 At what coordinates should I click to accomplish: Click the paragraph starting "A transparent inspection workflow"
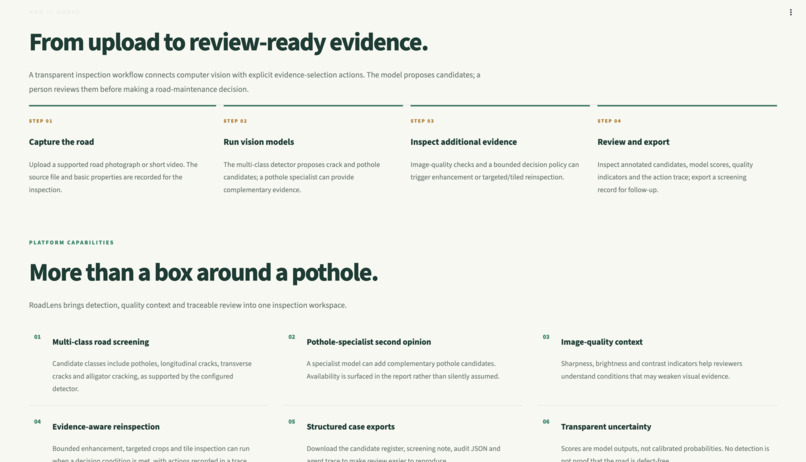pyautogui.click(x=254, y=82)
